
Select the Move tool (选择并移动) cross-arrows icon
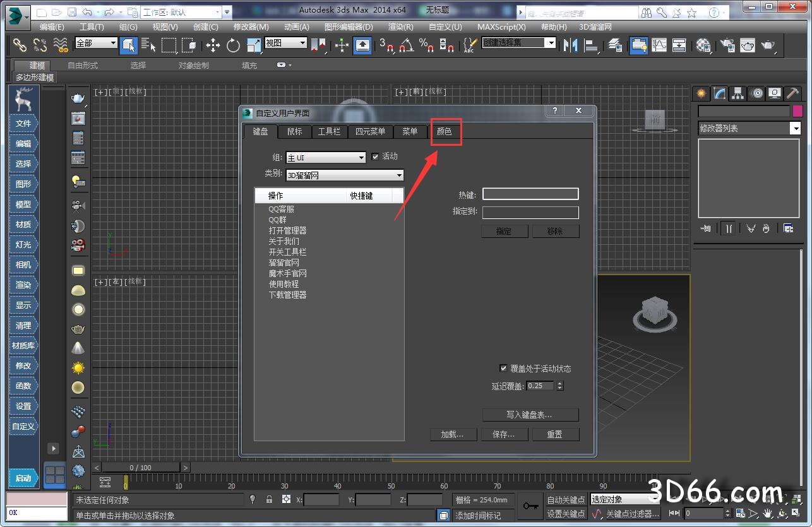pyautogui.click(x=213, y=45)
